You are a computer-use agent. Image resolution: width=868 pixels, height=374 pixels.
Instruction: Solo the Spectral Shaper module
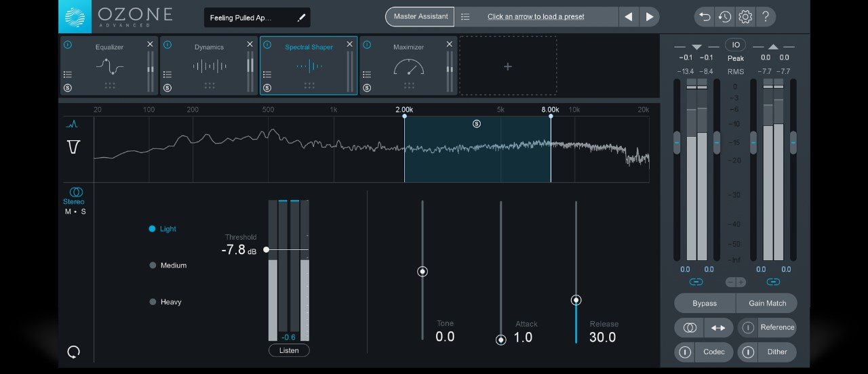pos(267,88)
